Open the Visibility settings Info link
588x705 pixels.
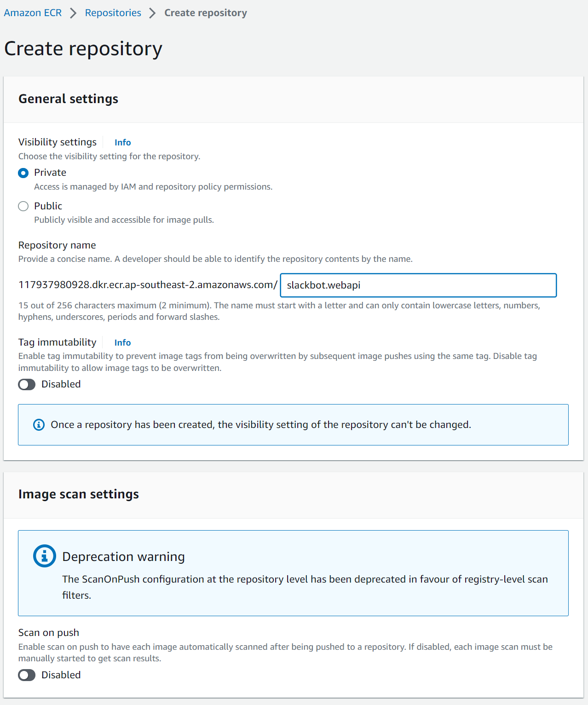tap(122, 142)
